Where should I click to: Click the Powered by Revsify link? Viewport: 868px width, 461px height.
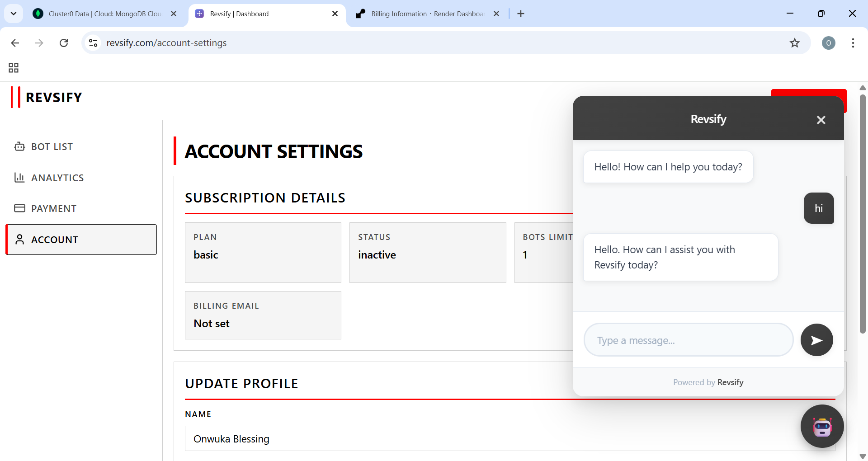pyautogui.click(x=708, y=382)
